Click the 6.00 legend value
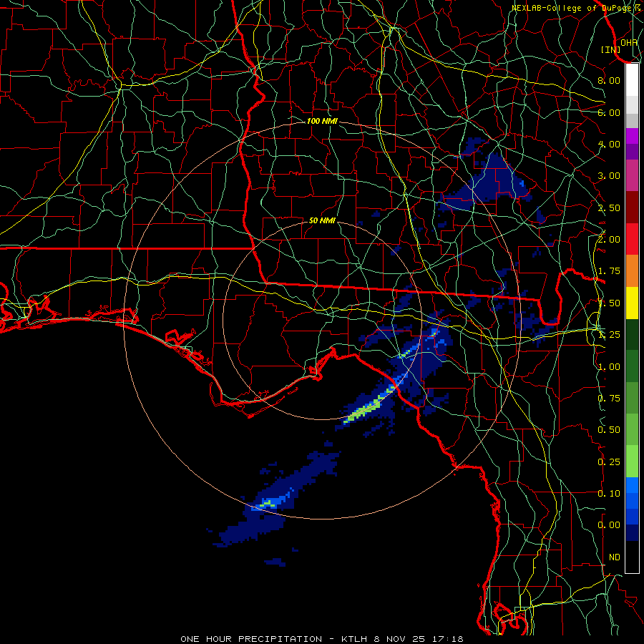The height and width of the screenshot is (644, 644). pyautogui.click(x=609, y=112)
